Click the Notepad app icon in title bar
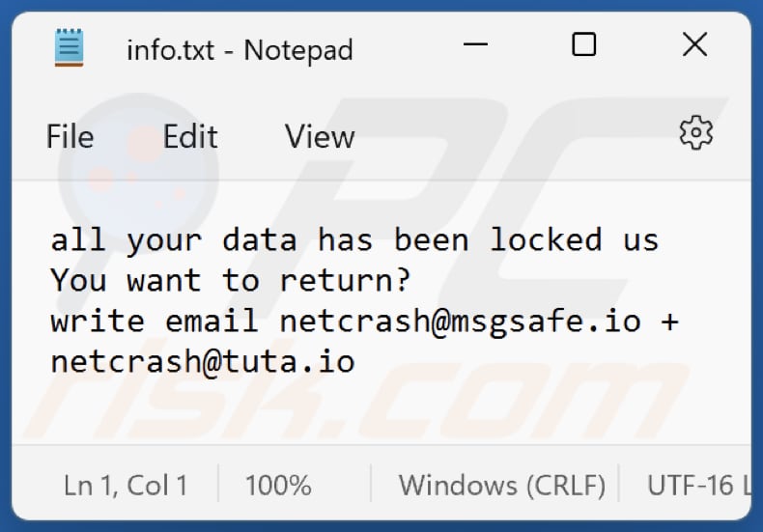 (69, 47)
